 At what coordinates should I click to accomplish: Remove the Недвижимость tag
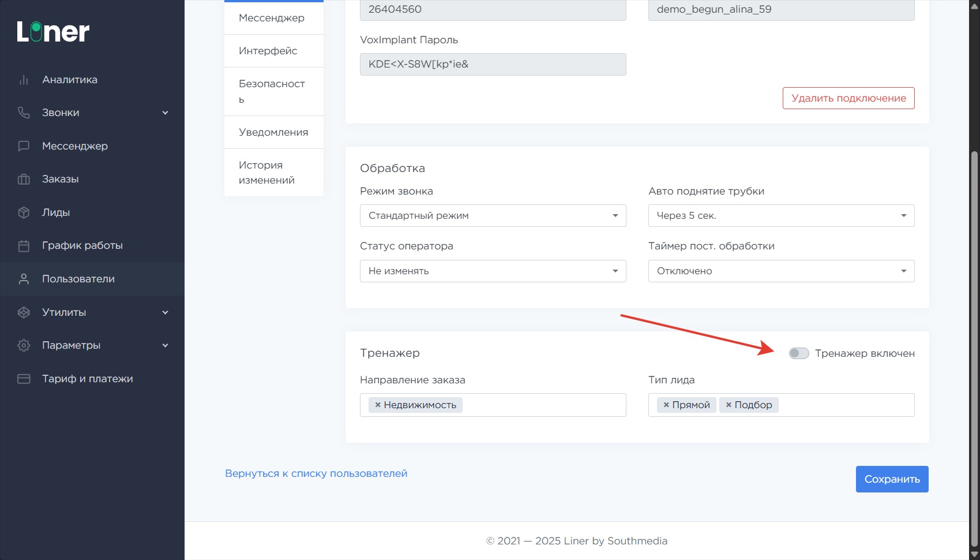(x=378, y=405)
